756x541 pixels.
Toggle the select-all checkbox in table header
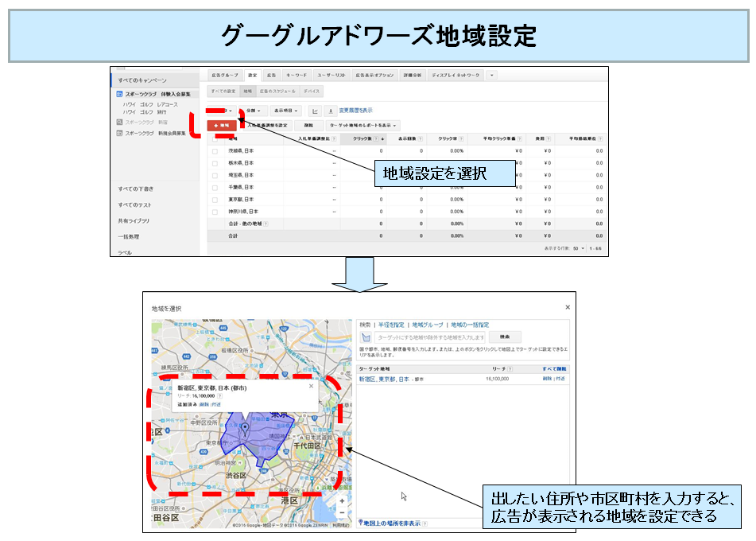click(215, 139)
